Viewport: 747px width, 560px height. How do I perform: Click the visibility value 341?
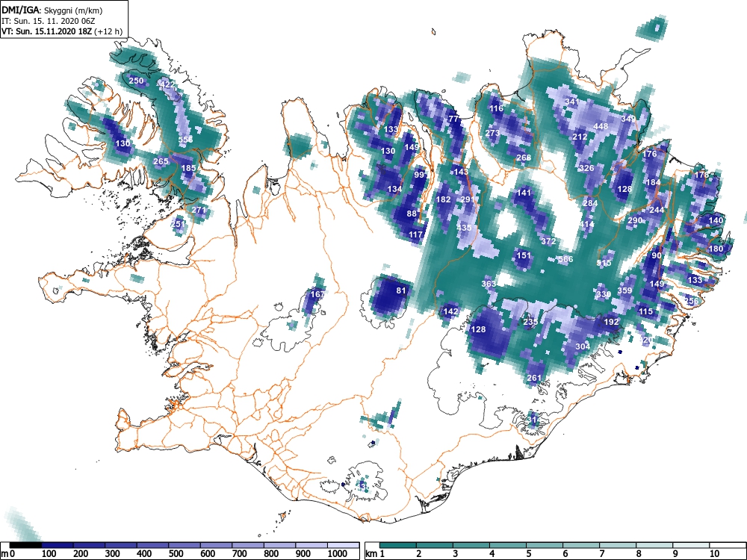click(572, 101)
